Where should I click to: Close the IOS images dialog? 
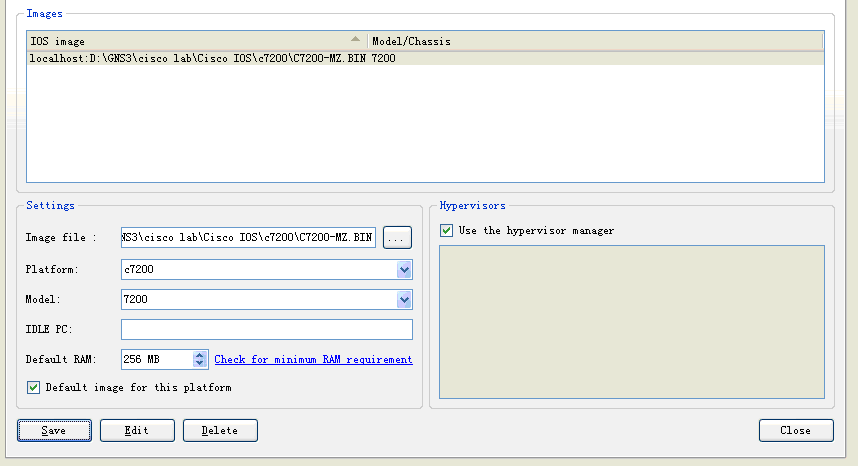796,430
